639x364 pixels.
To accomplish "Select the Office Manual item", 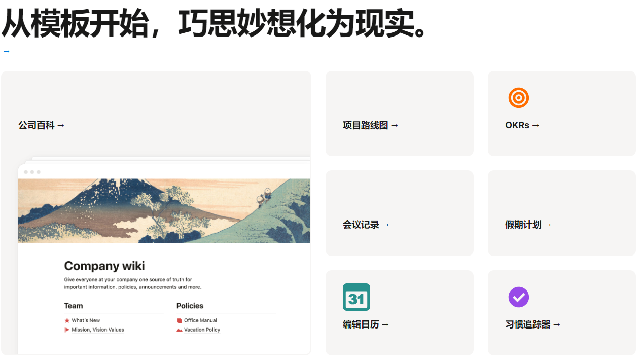I will click(x=200, y=320).
